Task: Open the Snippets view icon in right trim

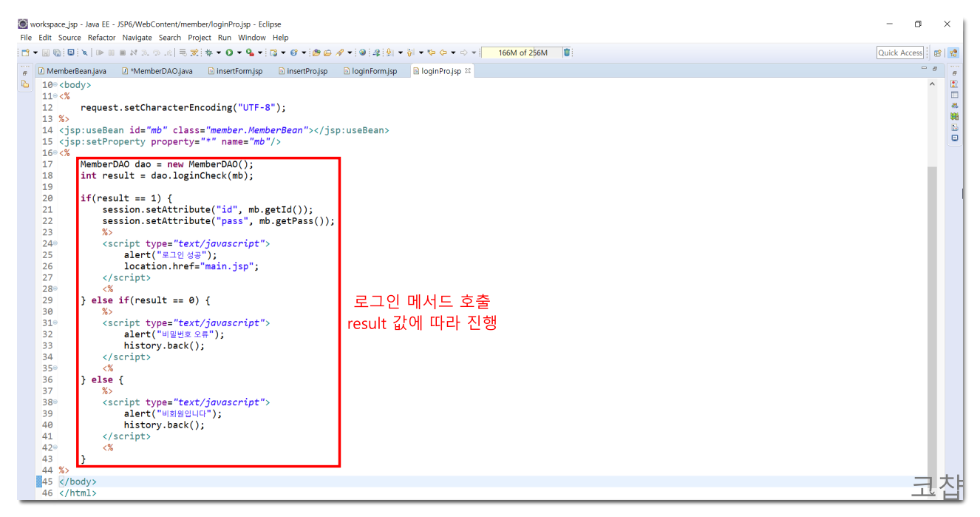Action: pos(955,127)
